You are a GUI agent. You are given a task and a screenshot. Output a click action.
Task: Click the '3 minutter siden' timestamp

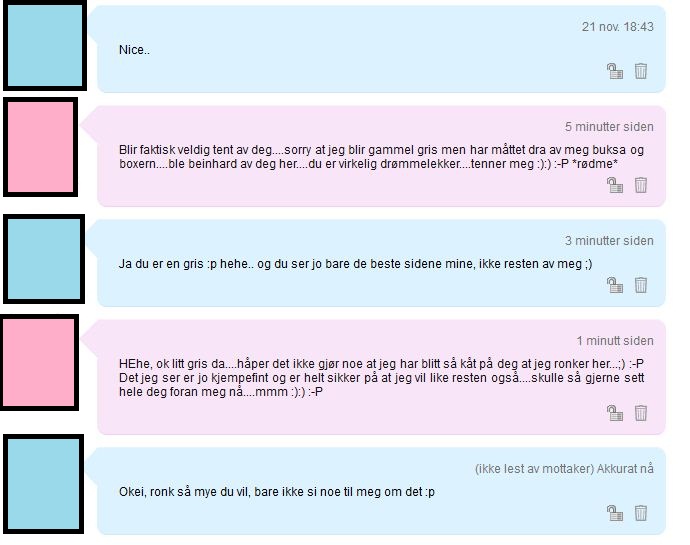pyautogui.click(x=609, y=241)
